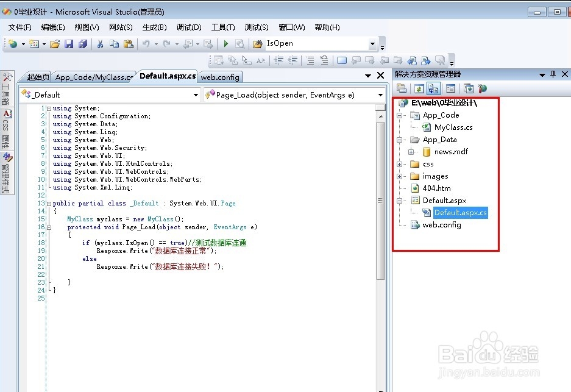Click the Properties icon in Solution Explorer
Image resolution: width=571 pixels, height=392 pixels.
[x=402, y=88]
